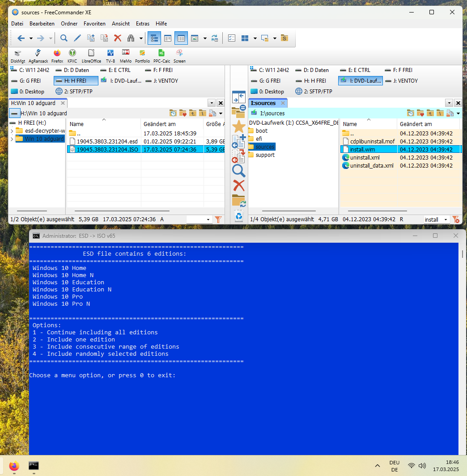Expand the esd-decrypter tree node
Image resolution: width=467 pixels, height=476 pixels.
pos(12,131)
